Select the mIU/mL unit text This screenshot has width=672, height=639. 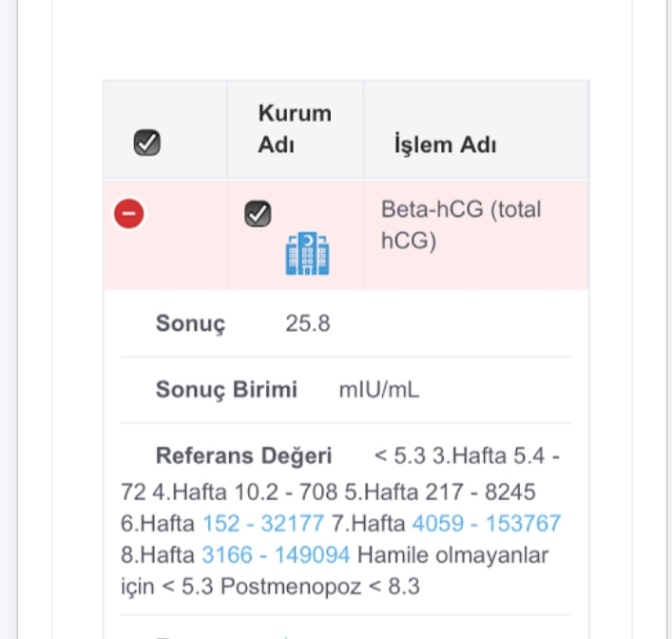pos(379,390)
